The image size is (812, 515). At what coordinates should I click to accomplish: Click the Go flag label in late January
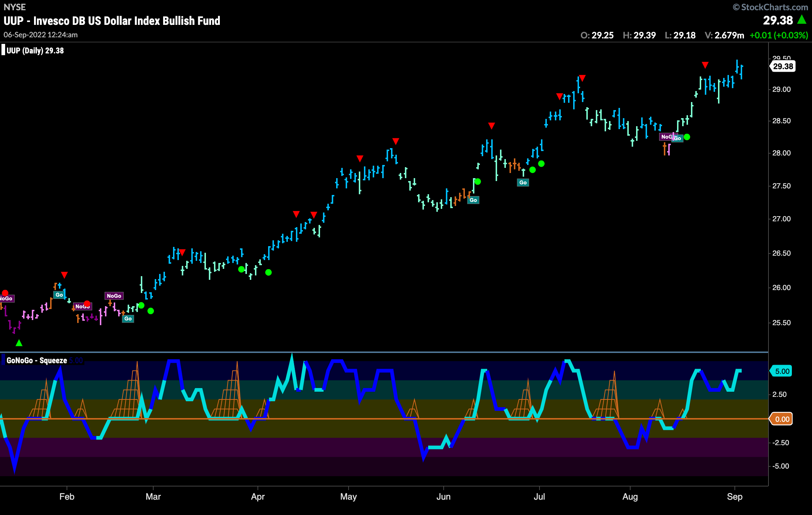point(59,295)
